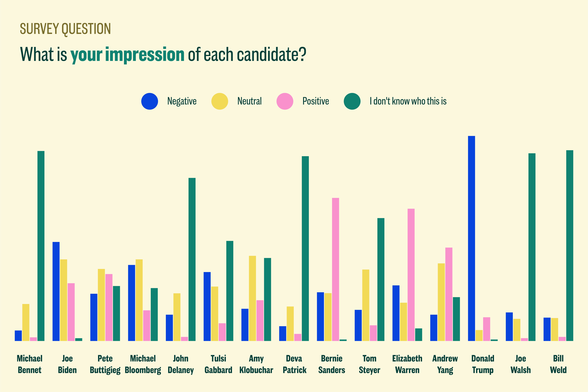Click the highlighted 'your impression' title text
The width and height of the screenshot is (588, 392).
pos(127,54)
